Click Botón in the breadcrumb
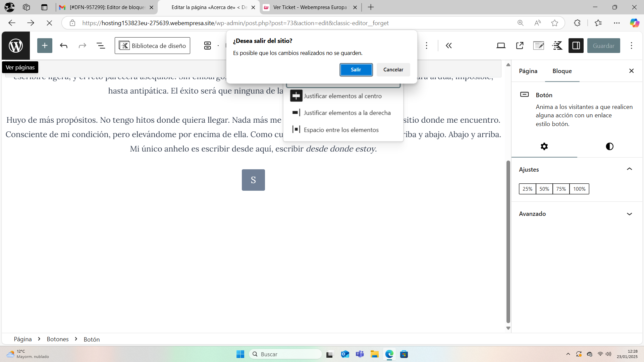The width and height of the screenshot is (644, 362). point(92,339)
